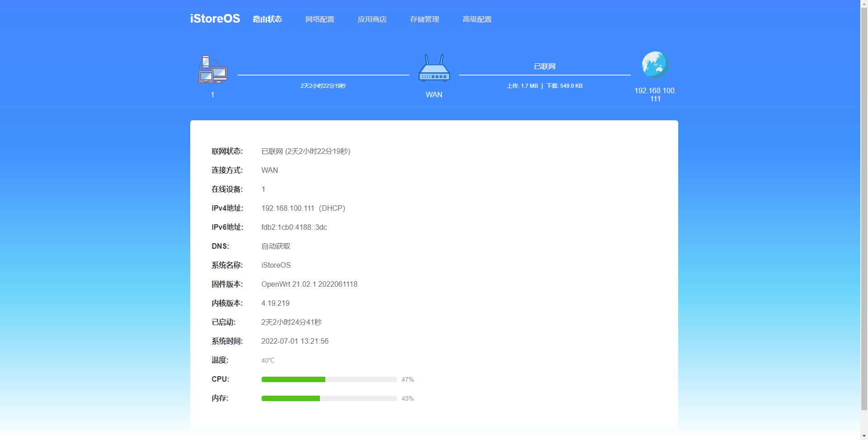This screenshot has width=868, height=440.
Task: Click the 联网状态 label
Action: click(227, 151)
